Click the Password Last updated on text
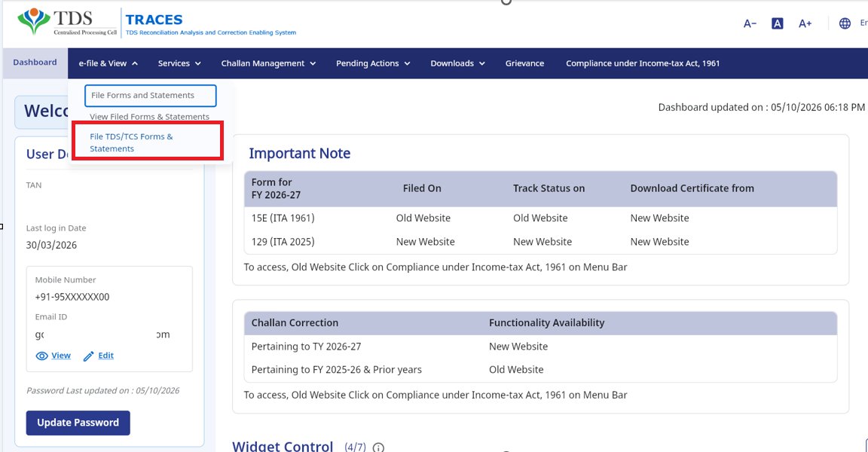The width and height of the screenshot is (868, 452). click(103, 390)
